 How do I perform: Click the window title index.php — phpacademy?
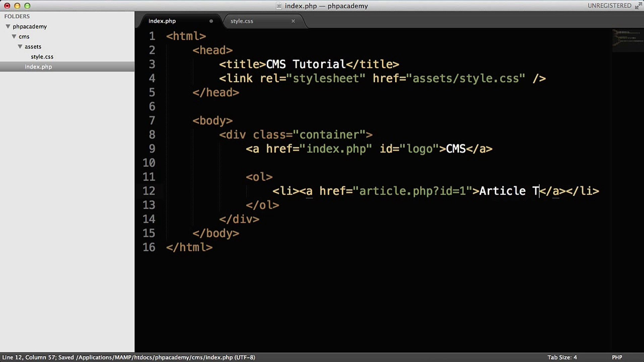[x=326, y=6]
